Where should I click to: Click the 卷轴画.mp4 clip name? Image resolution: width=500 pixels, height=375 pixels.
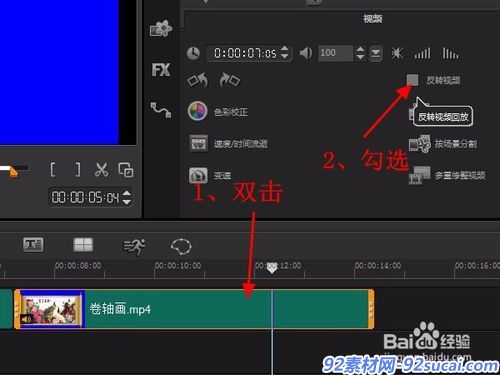click(x=120, y=309)
